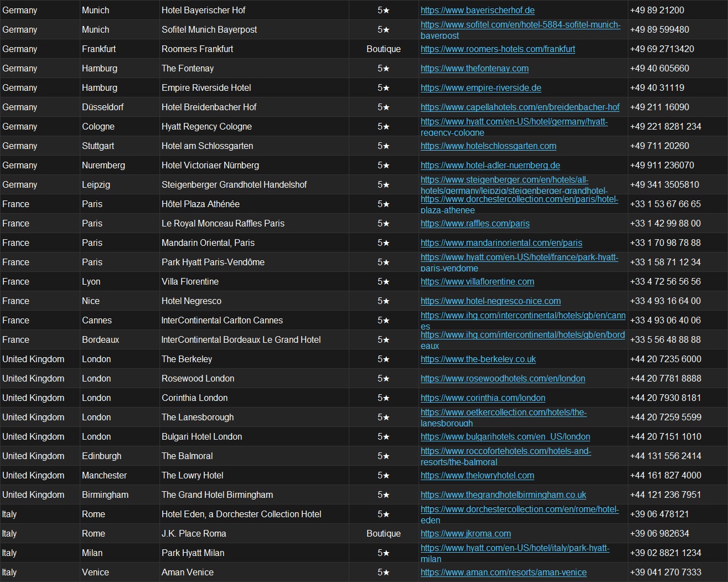The image size is (728, 582).
Task: Open the Rocco Forte Balmoral link
Action: pos(506,456)
